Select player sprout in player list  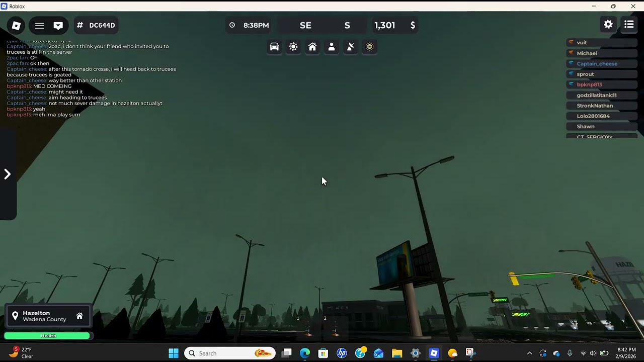(x=601, y=74)
